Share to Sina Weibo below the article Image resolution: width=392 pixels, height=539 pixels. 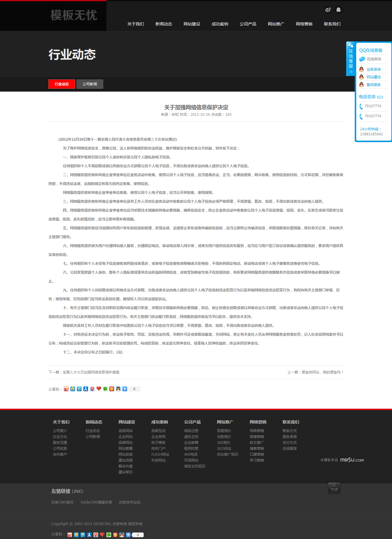pos(66,389)
